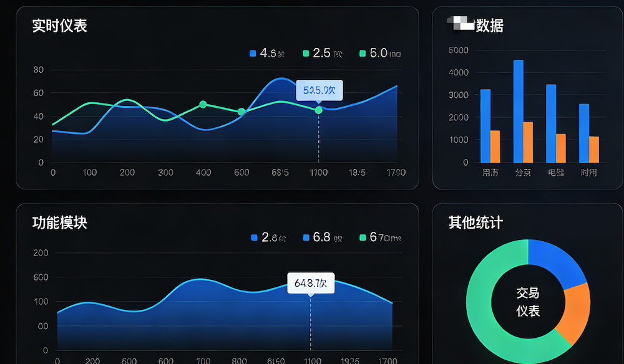
Task: Click the 6.0 legend value
Action: (379, 53)
